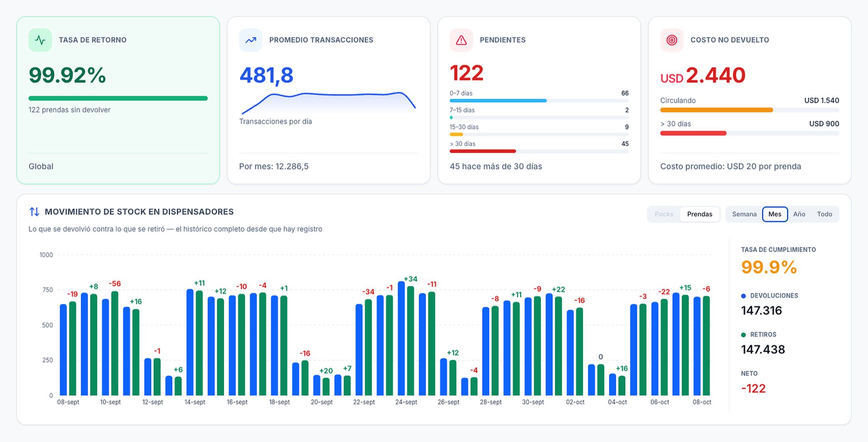
Task: Click the red target icon beside Costo No Devuelto
Action: point(672,40)
